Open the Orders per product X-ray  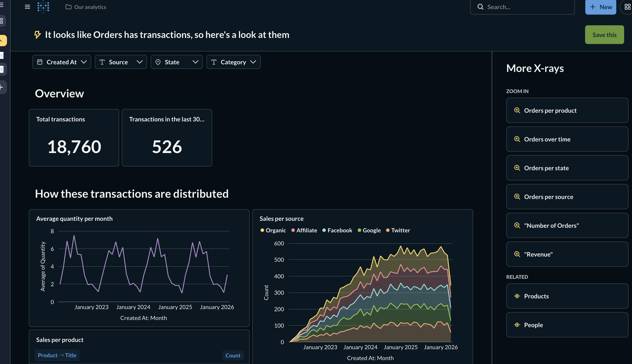click(567, 110)
